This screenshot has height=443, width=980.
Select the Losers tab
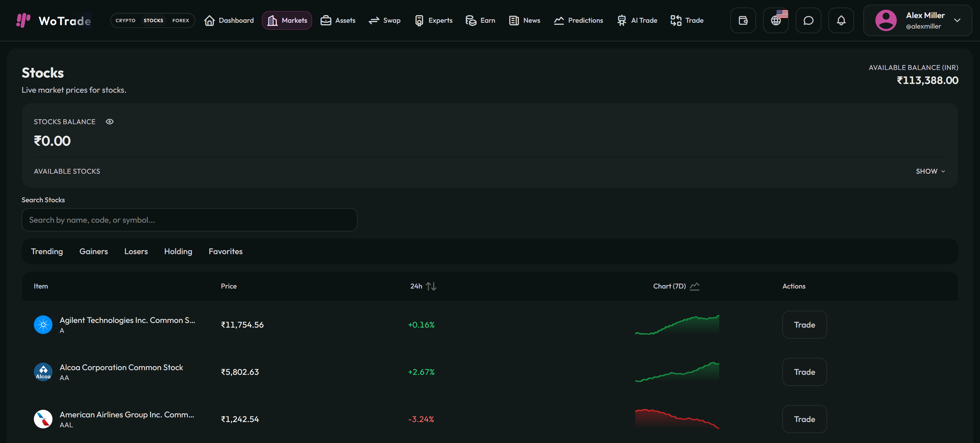pos(136,252)
